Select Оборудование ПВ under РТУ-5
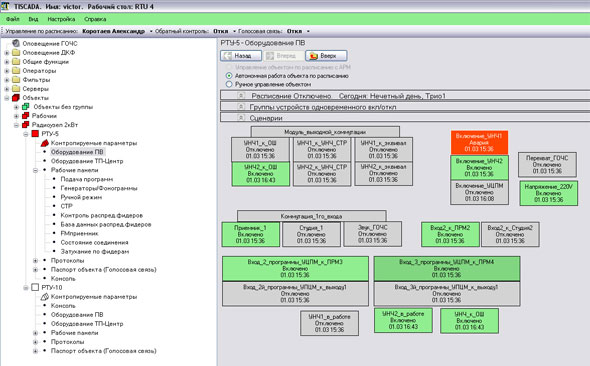This screenshot has width=590, height=366. (77, 152)
